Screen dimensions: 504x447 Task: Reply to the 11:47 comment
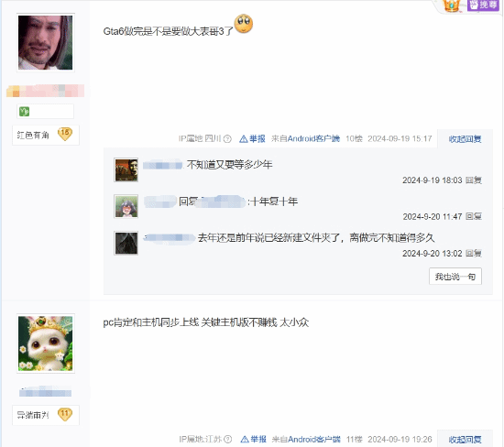[474, 216]
